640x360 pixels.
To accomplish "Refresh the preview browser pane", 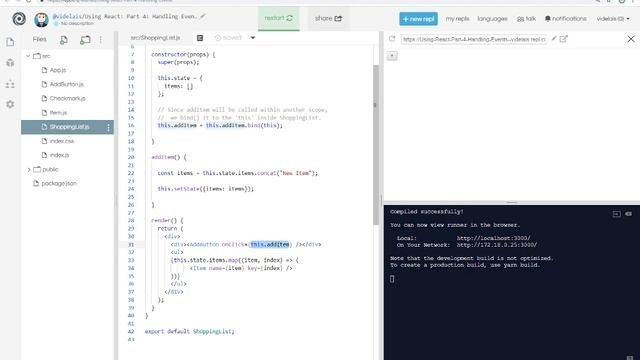I will (x=392, y=39).
